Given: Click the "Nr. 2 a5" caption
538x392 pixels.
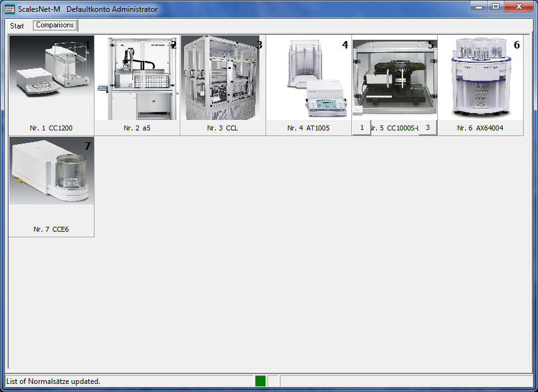Looking at the screenshot, I should coord(137,128).
